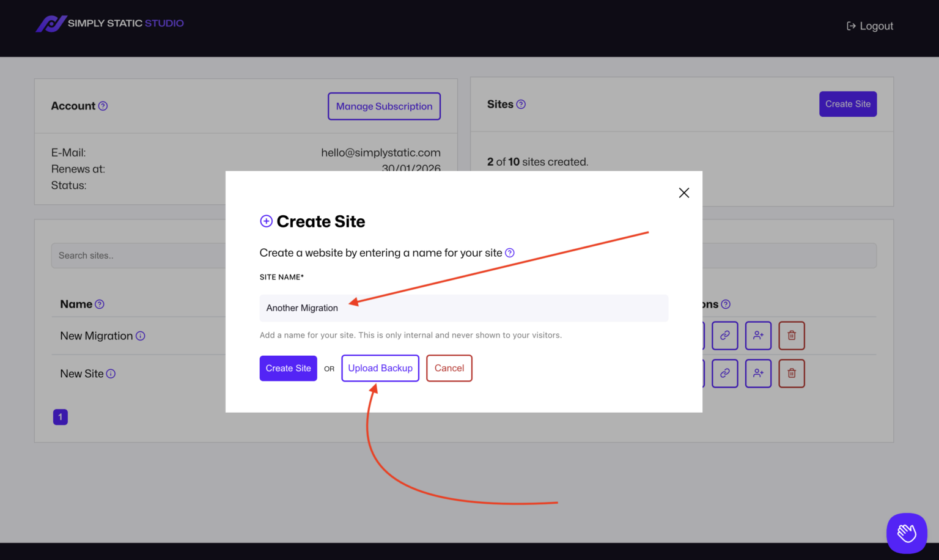
Task: Go to page 1 in pagination
Action: tap(61, 417)
